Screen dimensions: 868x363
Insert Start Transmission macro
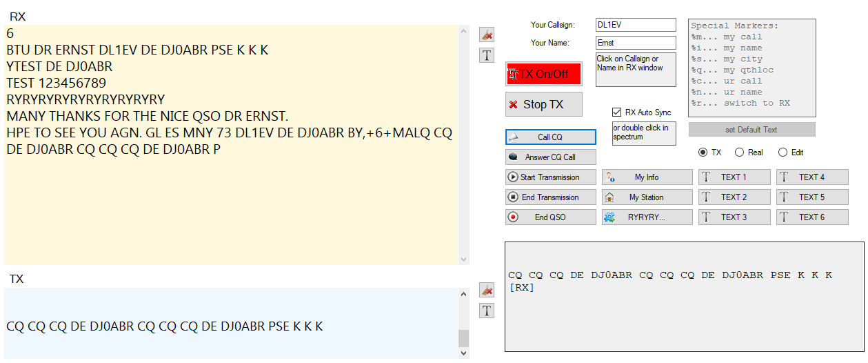pyautogui.click(x=551, y=177)
